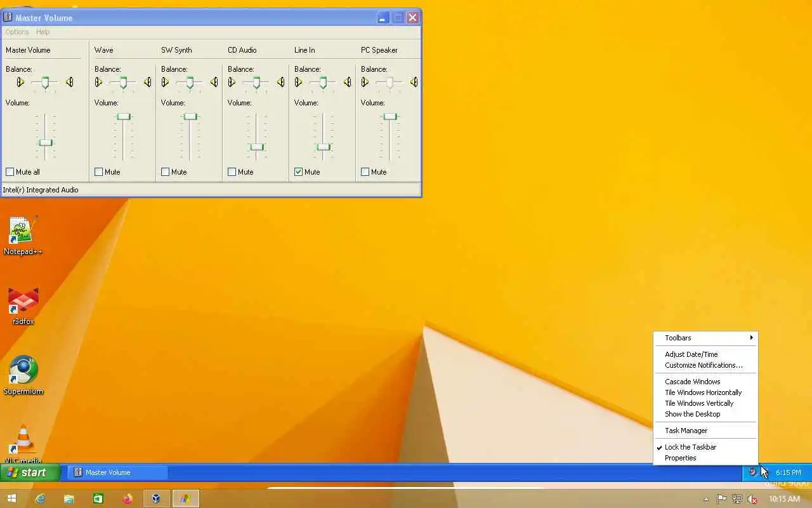Click the Windows XP VM button on the host taskbar

tap(185, 498)
